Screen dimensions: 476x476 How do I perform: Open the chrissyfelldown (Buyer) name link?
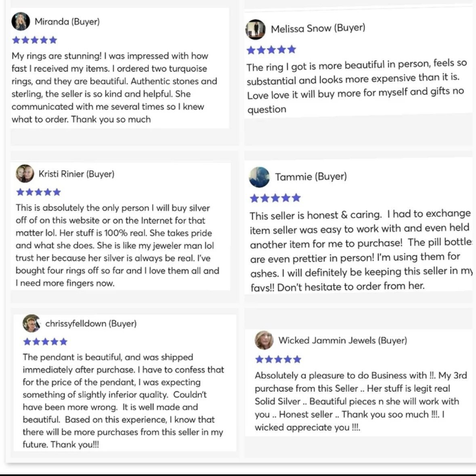pyautogui.click(x=91, y=324)
